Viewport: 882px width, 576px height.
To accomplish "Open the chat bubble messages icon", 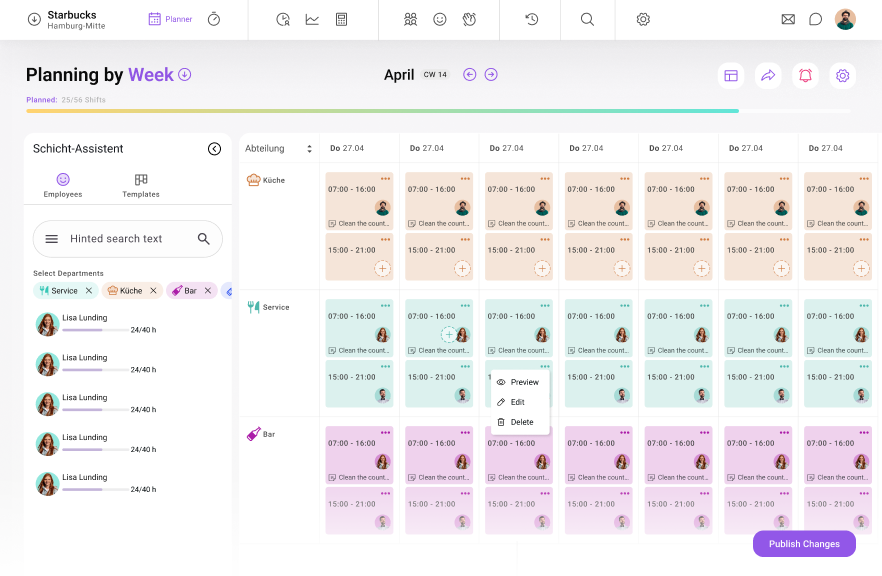I will tap(816, 19).
